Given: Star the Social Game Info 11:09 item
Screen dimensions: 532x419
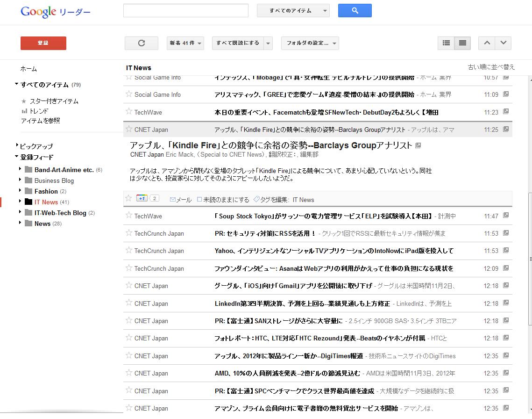Looking at the screenshot, I should (128, 94).
